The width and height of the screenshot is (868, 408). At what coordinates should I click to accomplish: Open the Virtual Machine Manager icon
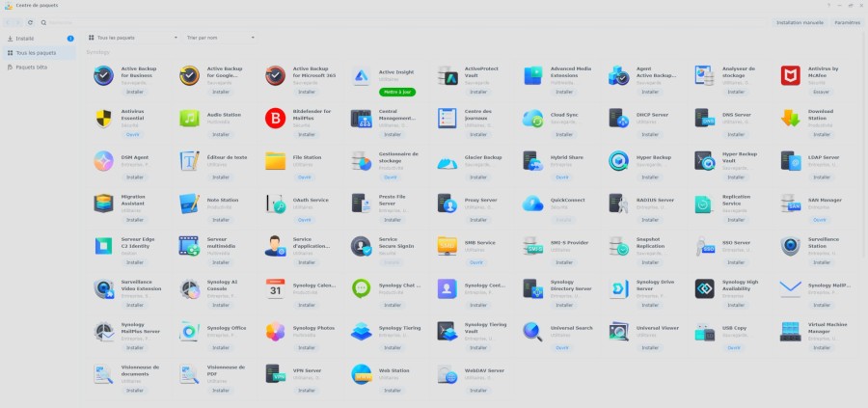791,332
